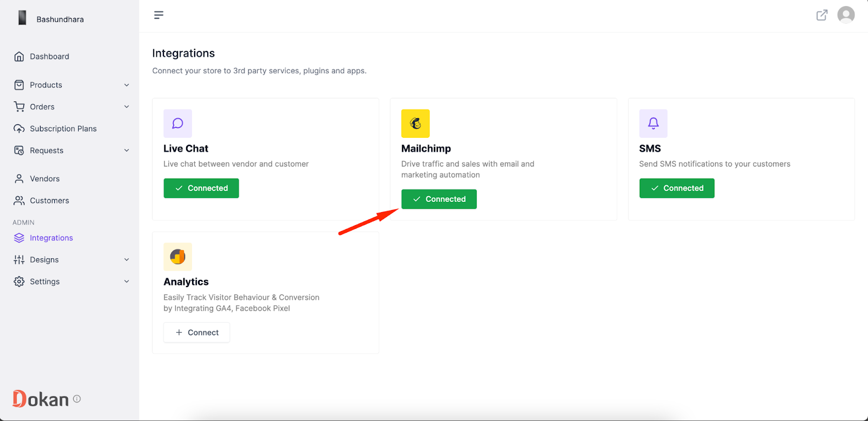Click the Bashundhara store logo icon
The image size is (868, 421).
coord(22,18)
